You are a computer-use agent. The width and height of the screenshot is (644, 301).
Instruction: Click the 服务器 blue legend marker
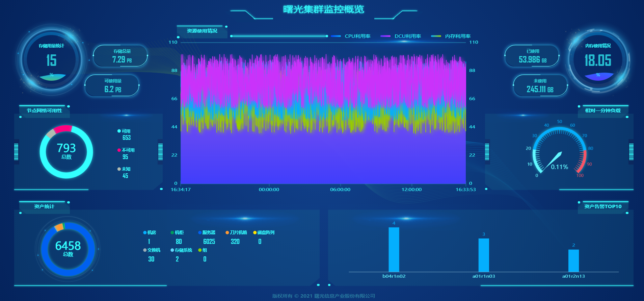coord(200,232)
